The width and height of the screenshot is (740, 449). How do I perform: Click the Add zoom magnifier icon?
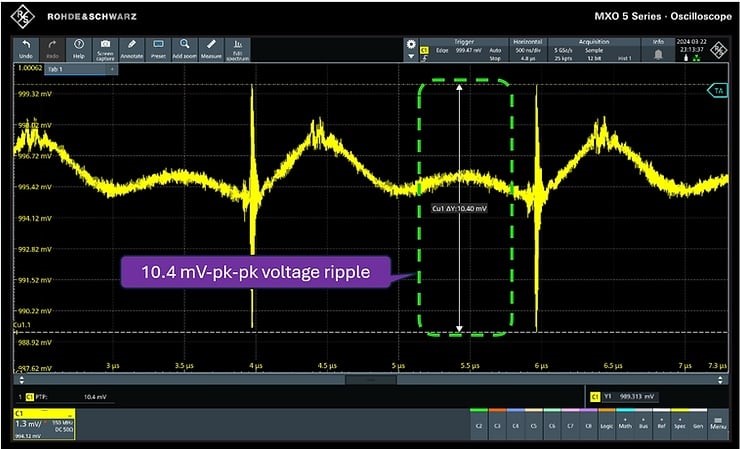(x=185, y=50)
